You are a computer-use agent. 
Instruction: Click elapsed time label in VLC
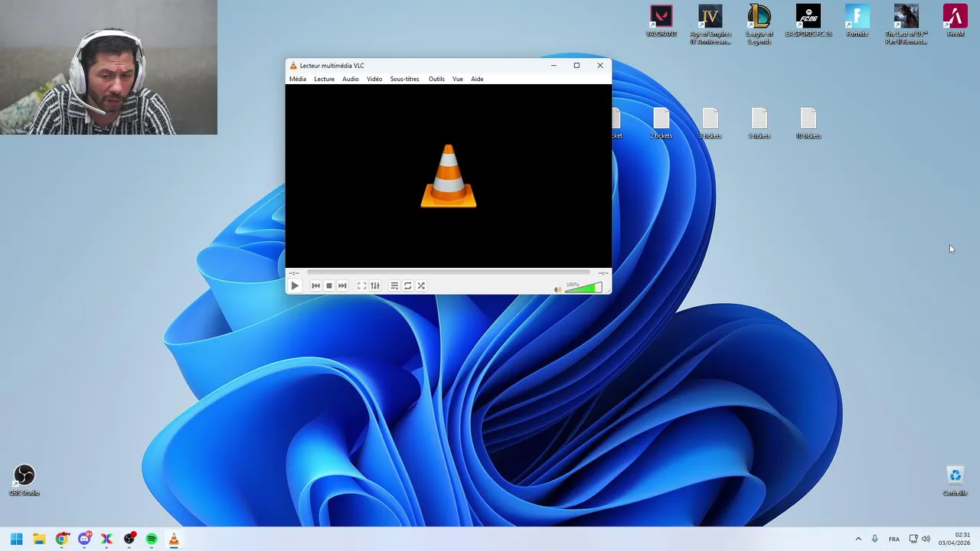(294, 273)
